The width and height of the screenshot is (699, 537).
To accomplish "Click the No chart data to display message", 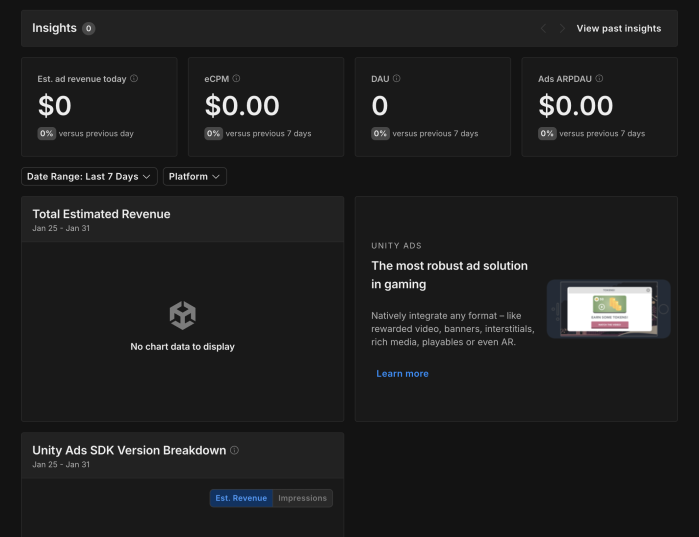I will pyautogui.click(x=182, y=347).
